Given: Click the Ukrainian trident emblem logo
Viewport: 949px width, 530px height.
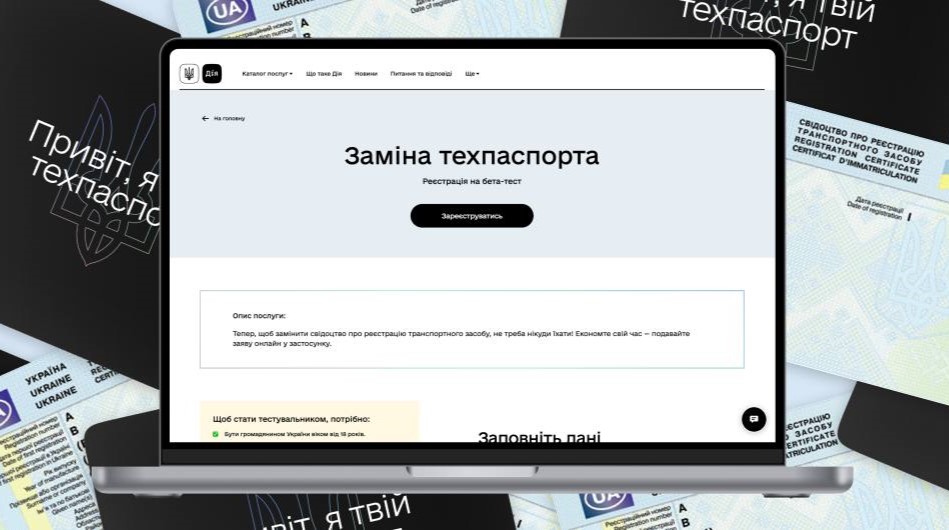Looking at the screenshot, I should (189, 74).
